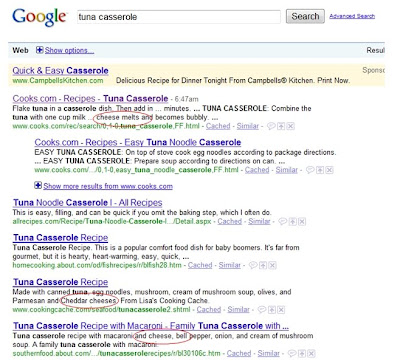This screenshot has height=361, width=400.
Task: Remove Easy Tuna Noodle Casserole result
Action: pyautogui.click(x=329, y=170)
